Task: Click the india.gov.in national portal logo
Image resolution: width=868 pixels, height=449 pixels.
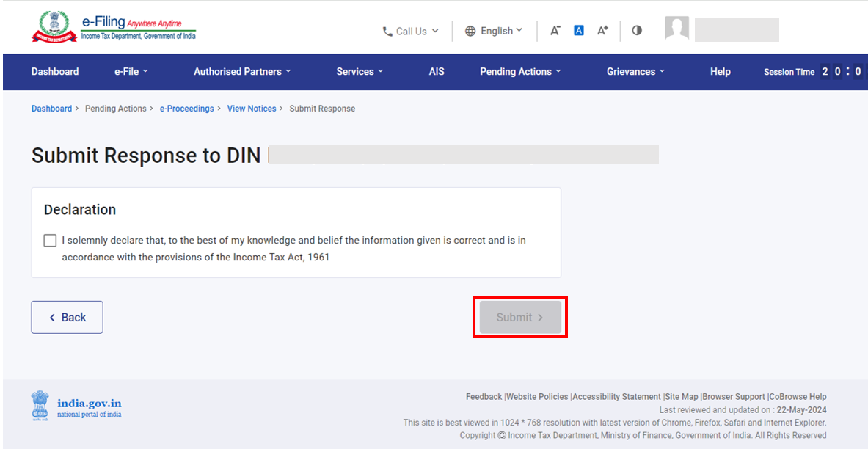Action: (76, 406)
